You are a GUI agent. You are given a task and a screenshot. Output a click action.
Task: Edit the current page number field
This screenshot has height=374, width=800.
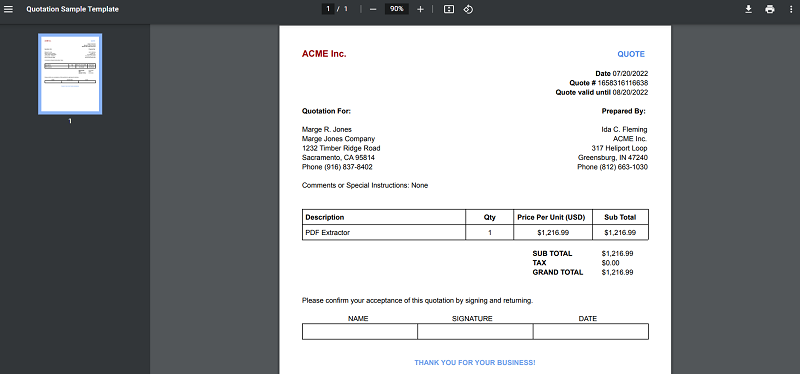328,9
